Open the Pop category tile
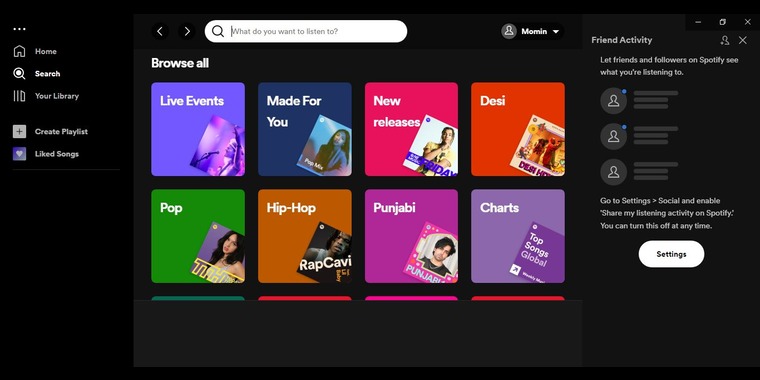Screen dimensions: 760x380 [198, 236]
